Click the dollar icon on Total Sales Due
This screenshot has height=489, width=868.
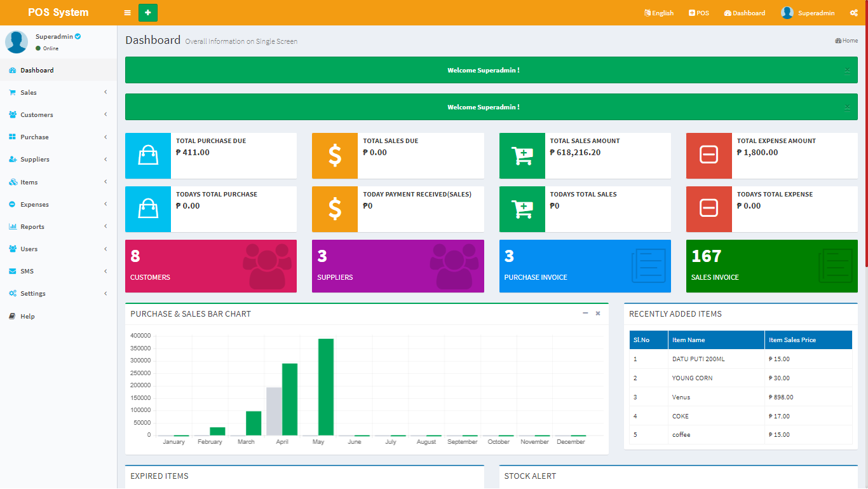[335, 156]
